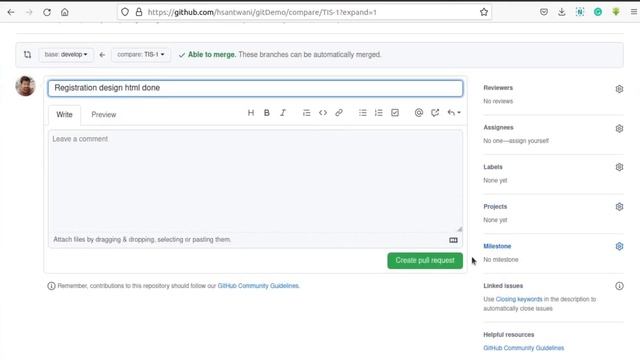Bookmark this page with the star icon
The image size is (640, 360).
(x=484, y=12)
